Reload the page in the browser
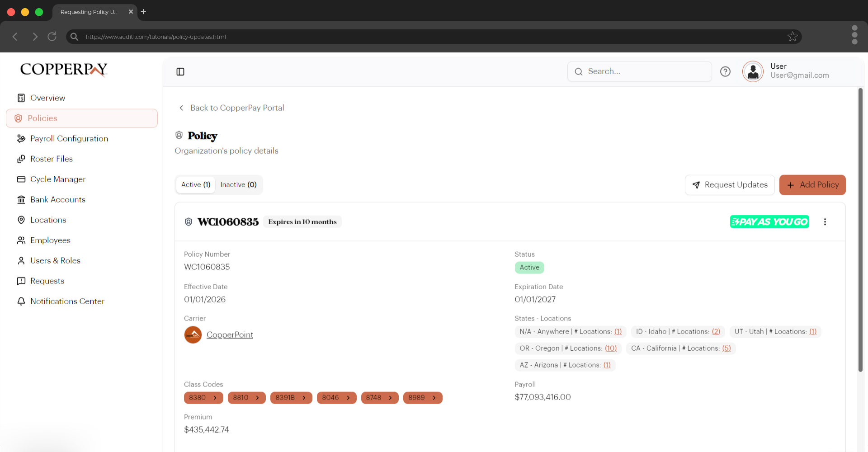 click(52, 37)
